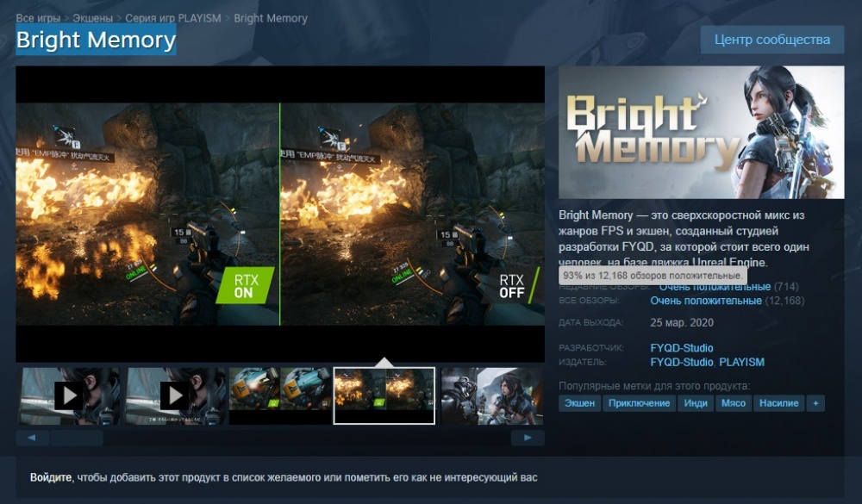The image size is (862, 504).
Task: Select the Инди tag
Action: (x=696, y=403)
